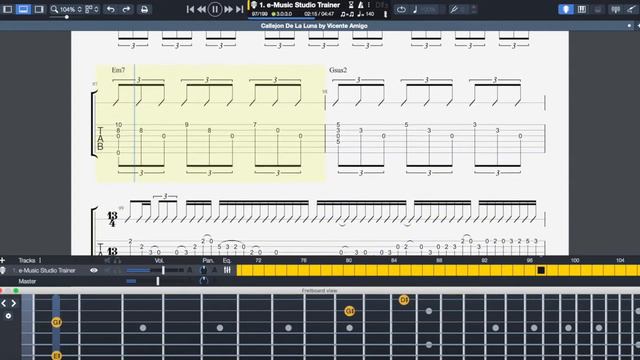Click the black current bar marker in timeline
640x360 pixels.
pyautogui.click(x=541, y=270)
